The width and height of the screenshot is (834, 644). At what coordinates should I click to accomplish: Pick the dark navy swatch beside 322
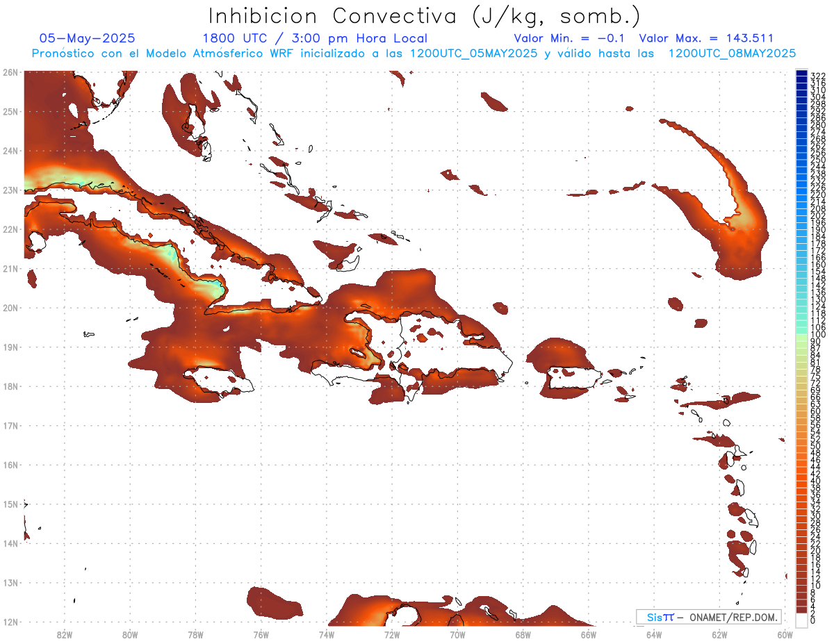point(801,73)
